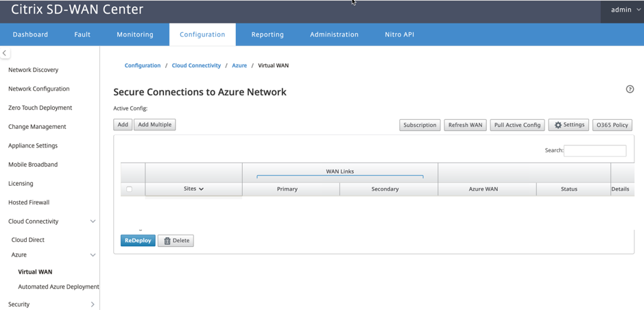Viewport: 644px width, 310px height.
Task: Click the Refresh WAN button
Action: pyautogui.click(x=465, y=126)
